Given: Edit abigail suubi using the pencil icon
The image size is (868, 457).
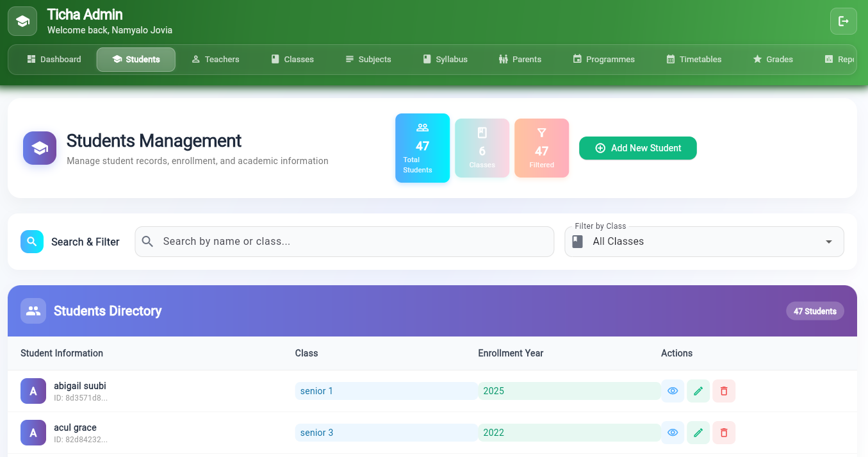Looking at the screenshot, I should click(x=698, y=390).
